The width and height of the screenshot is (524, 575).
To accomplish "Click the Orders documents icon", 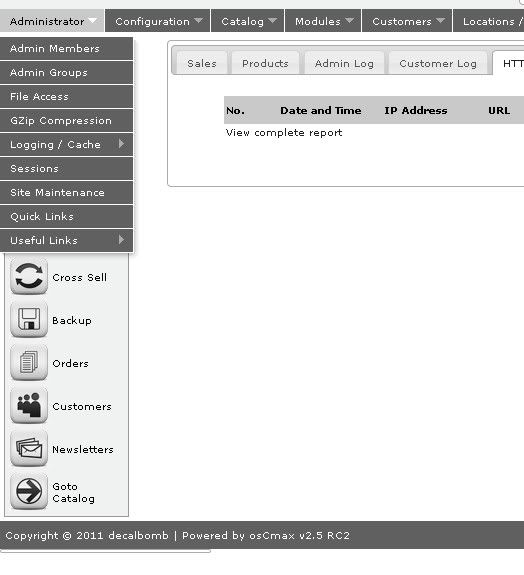I will 29,362.
